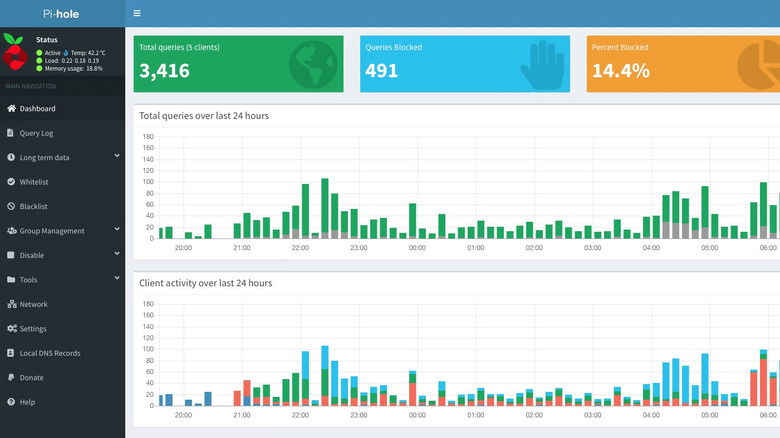
Task: Expand the Group Management chevron
Action: 117,230
